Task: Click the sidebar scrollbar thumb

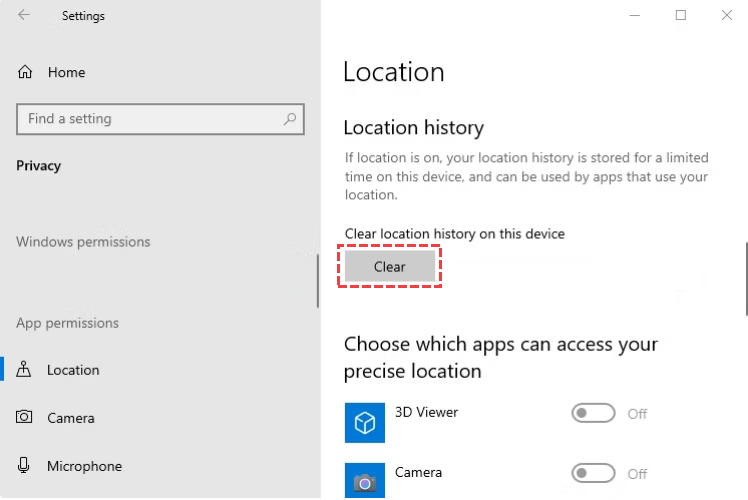Action: pos(318,282)
